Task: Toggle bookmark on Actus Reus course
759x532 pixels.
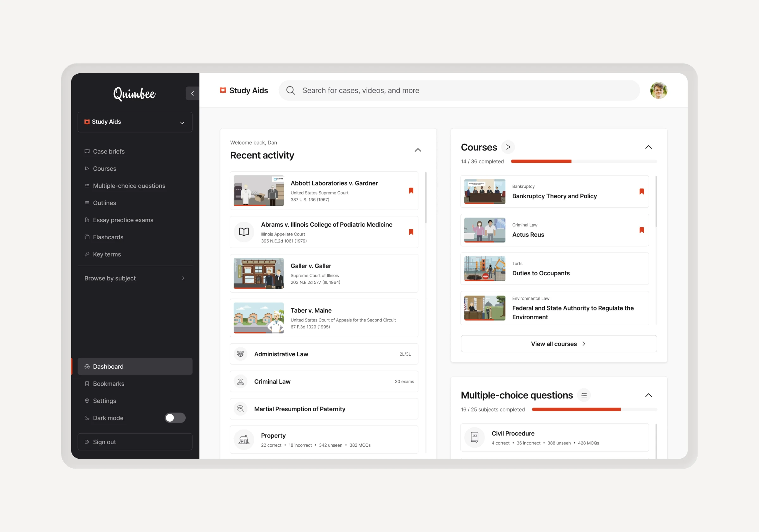Action: [x=641, y=230]
